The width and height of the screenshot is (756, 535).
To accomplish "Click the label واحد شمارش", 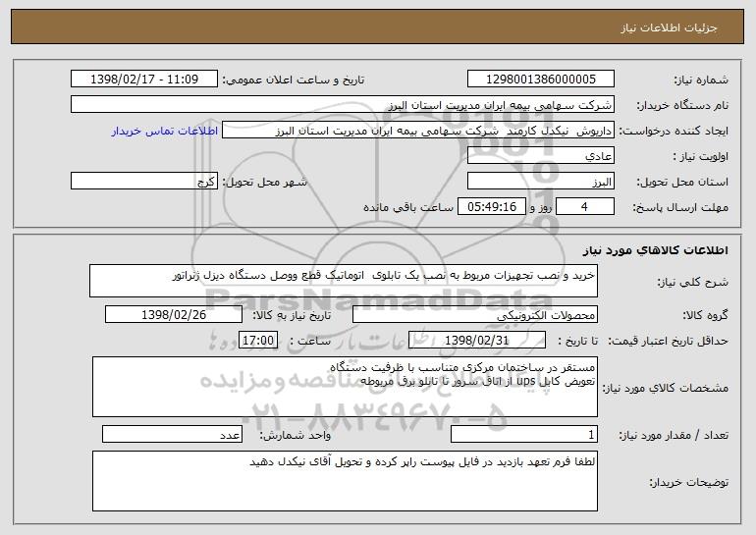I will point(296,436).
